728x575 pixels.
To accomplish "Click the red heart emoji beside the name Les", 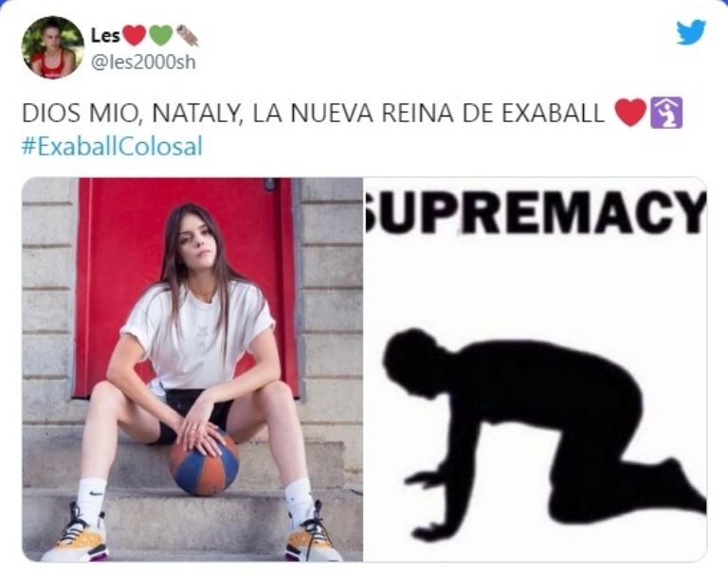I will click(136, 35).
